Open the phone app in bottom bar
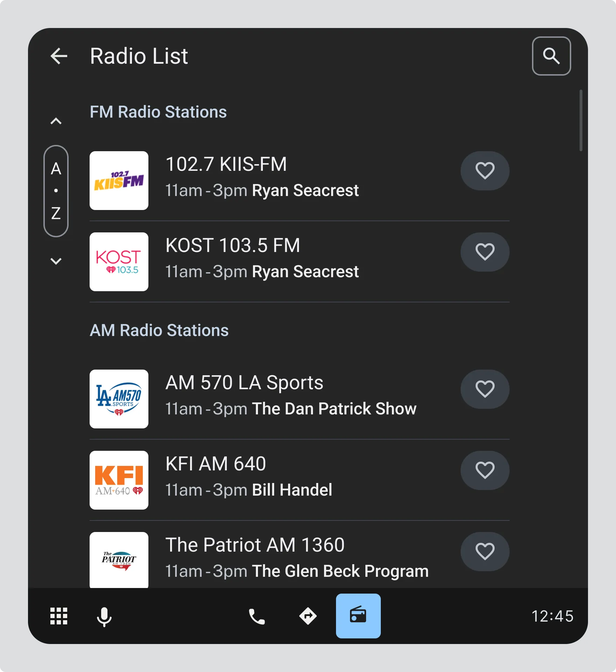 257,616
